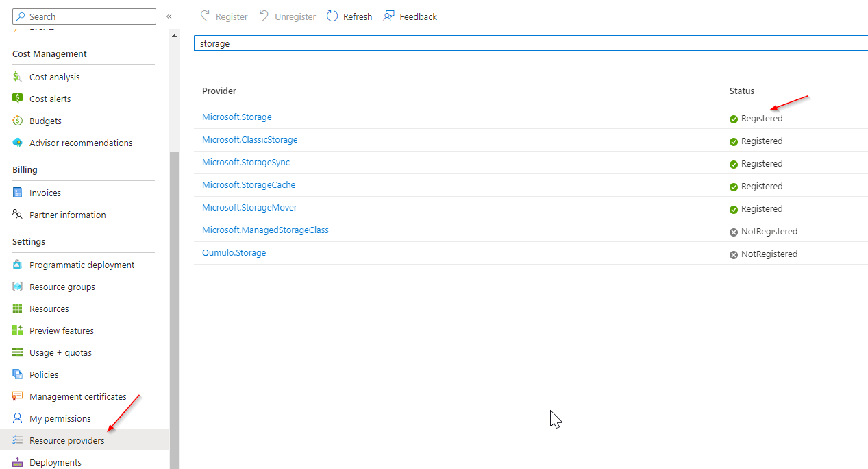Click the sidebar vertical scrollbar thumb

point(174,310)
